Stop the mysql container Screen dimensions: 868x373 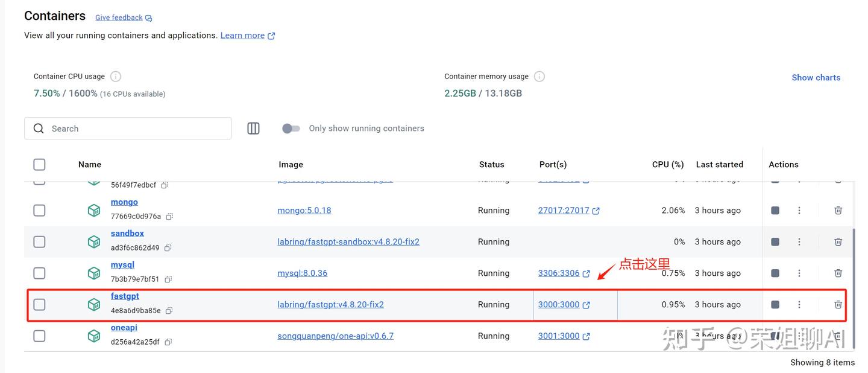coord(775,273)
